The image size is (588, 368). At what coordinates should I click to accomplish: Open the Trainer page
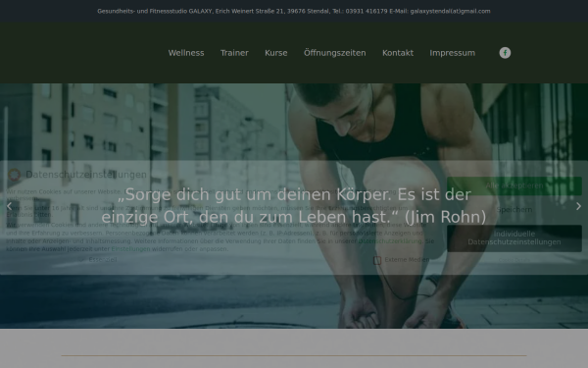point(234,53)
